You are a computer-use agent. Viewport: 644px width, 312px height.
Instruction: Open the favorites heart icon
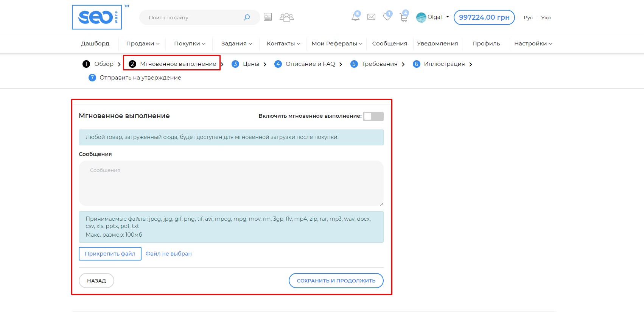tap(387, 17)
